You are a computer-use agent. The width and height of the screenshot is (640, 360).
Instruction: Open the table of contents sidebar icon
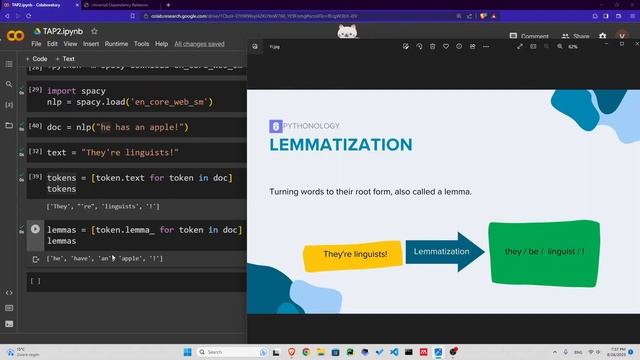pos(9,64)
